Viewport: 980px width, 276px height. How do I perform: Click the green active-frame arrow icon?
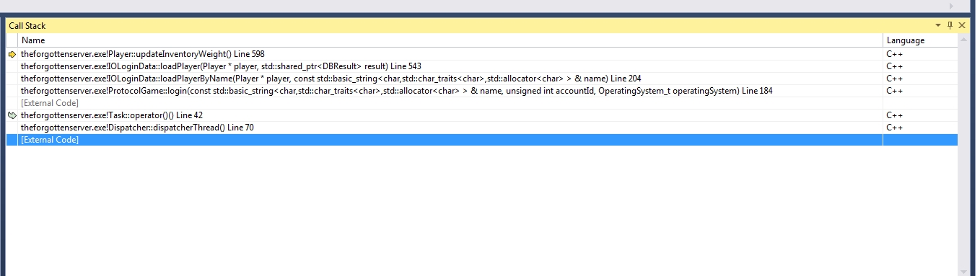tap(12, 115)
